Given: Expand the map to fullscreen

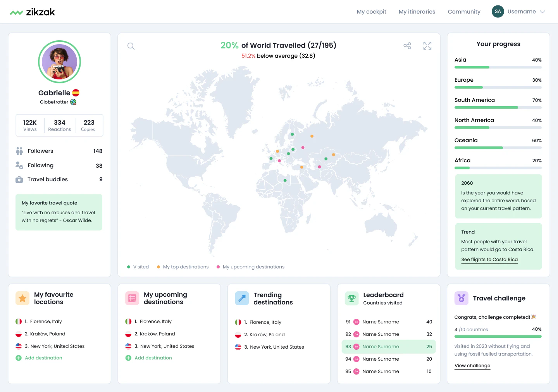Looking at the screenshot, I should coord(427,46).
